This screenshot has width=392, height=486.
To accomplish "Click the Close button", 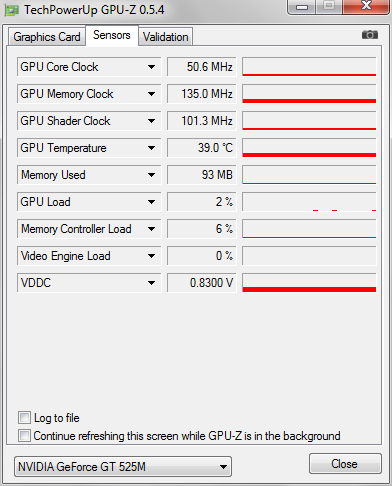I will [345, 464].
